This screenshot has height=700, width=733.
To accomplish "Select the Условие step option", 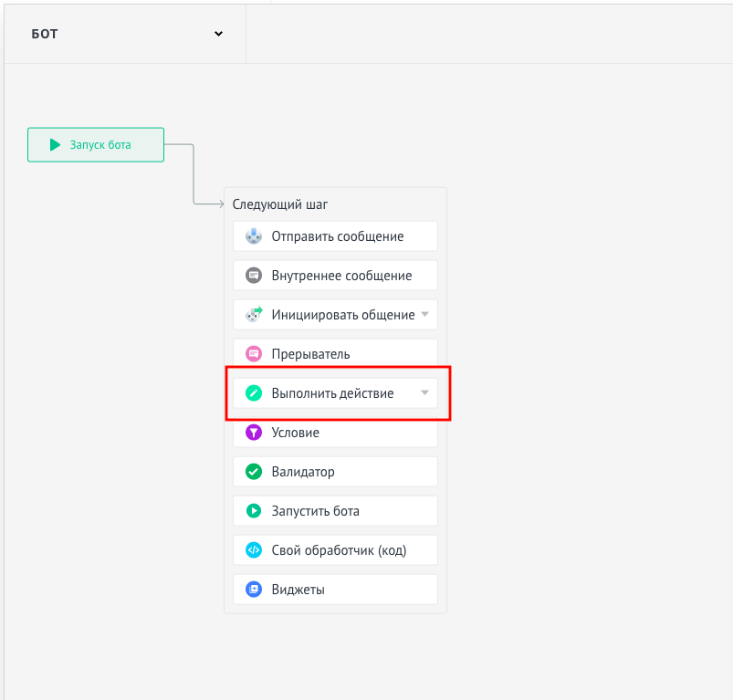I will [x=335, y=434].
